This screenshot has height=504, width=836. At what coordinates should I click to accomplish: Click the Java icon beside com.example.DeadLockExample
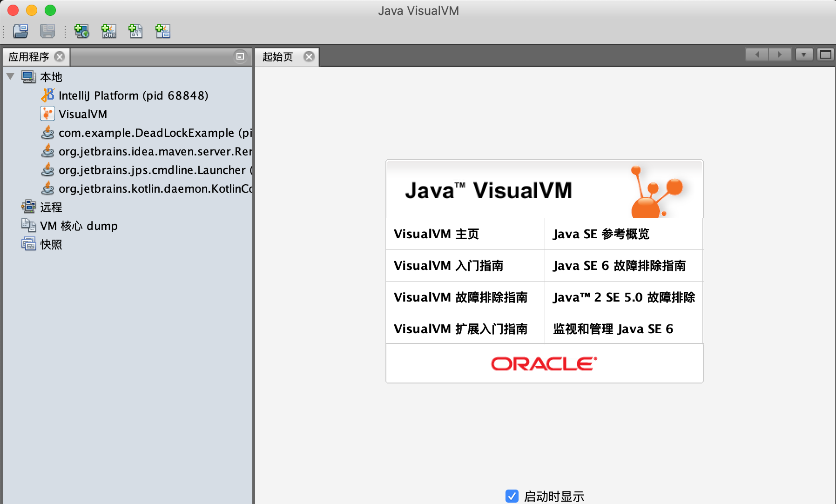[47, 133]
